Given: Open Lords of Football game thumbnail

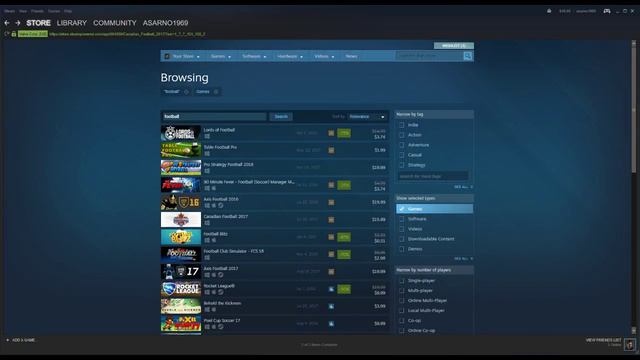Looking at the screenshot, I should pyautogui.click(x=181, y=133).
